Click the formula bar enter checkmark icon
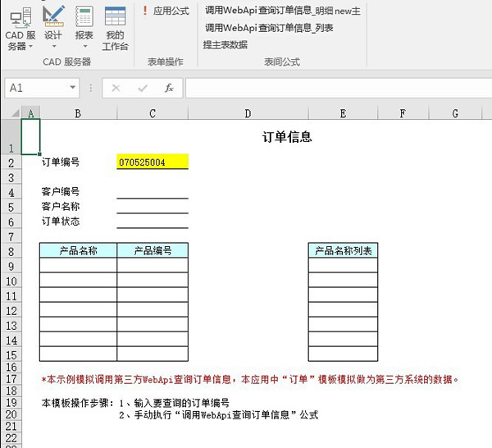The height and width of the screenshot is (448, 492). coord(143,88)
